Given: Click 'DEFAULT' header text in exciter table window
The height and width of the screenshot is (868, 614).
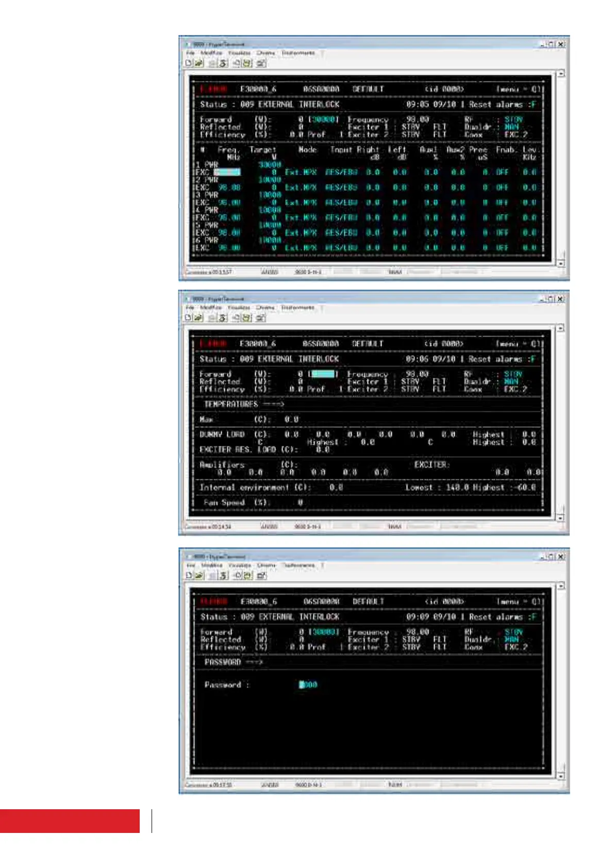Looking at the screenshot, I should [368, 89].
